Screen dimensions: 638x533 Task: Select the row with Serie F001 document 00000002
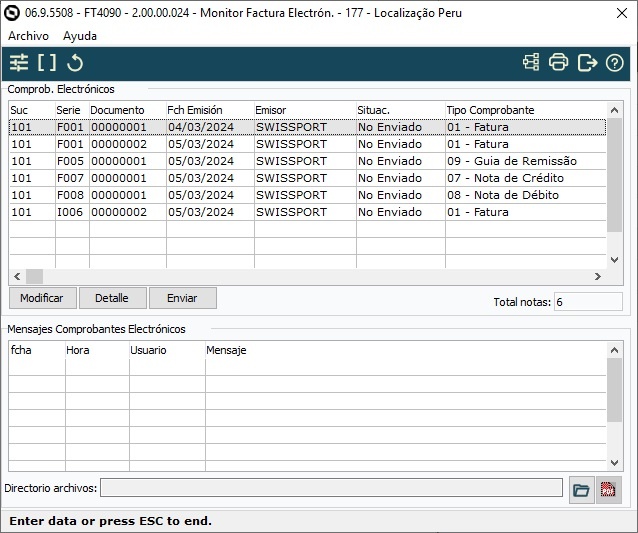coord(307,144)
